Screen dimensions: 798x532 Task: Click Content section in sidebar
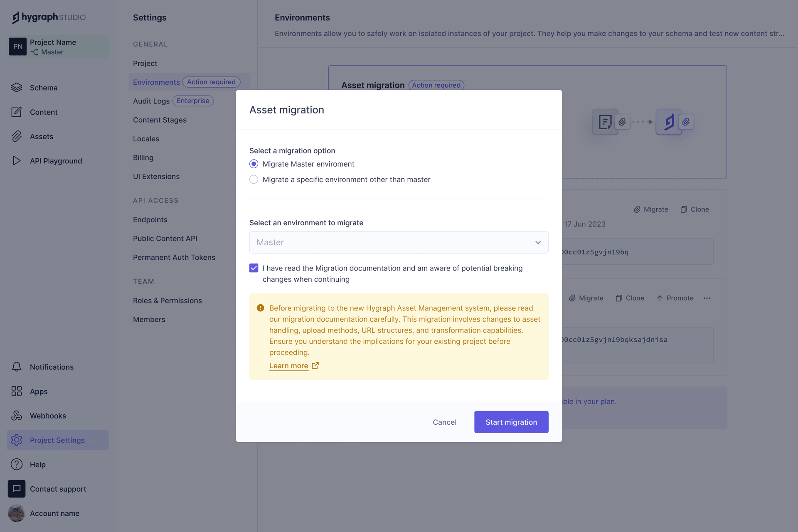[43, 112]
